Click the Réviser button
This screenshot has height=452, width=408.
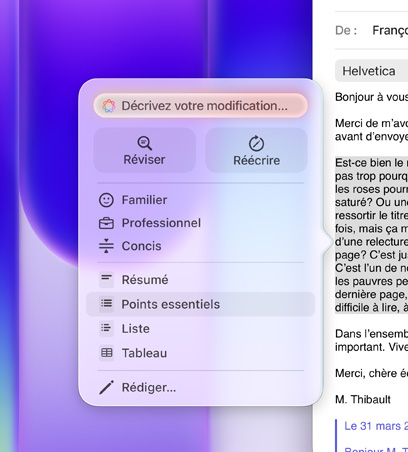pos(144,150)
